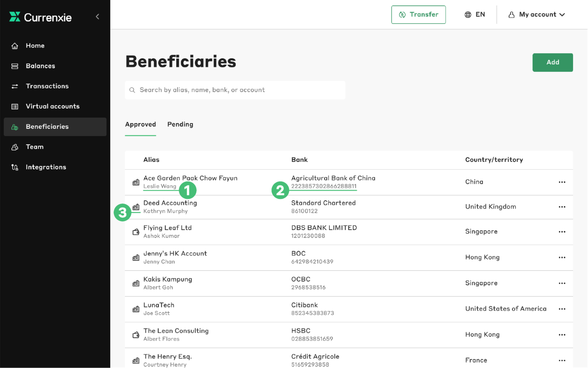Viewport: 588px width, 368px height.
Task: Open the Team section
Action: tap(35, 147)
